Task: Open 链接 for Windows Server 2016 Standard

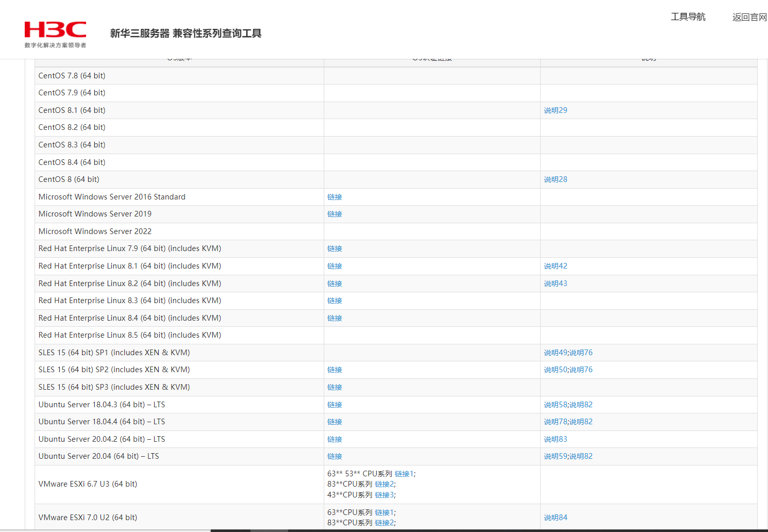Action: pyautogui.click(x=335, y=197)
